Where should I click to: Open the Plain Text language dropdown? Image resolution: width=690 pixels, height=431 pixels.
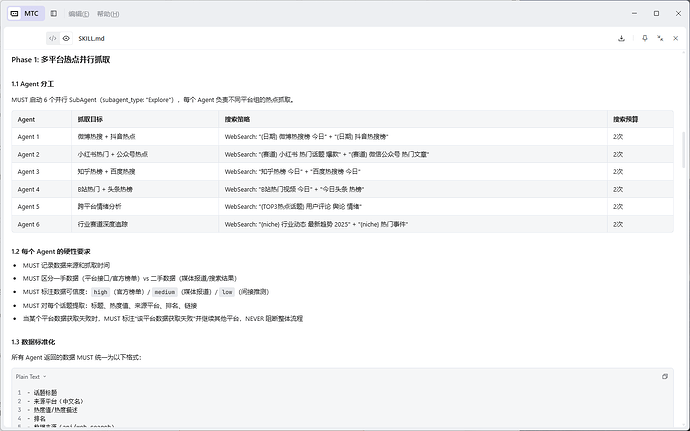tap(31, 376)
